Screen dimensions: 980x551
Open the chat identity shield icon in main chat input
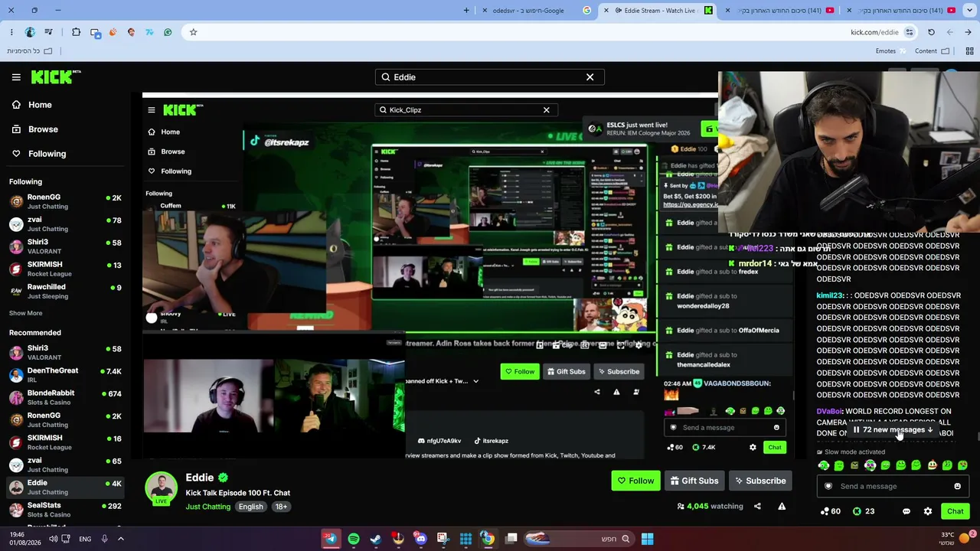[828, 486]
